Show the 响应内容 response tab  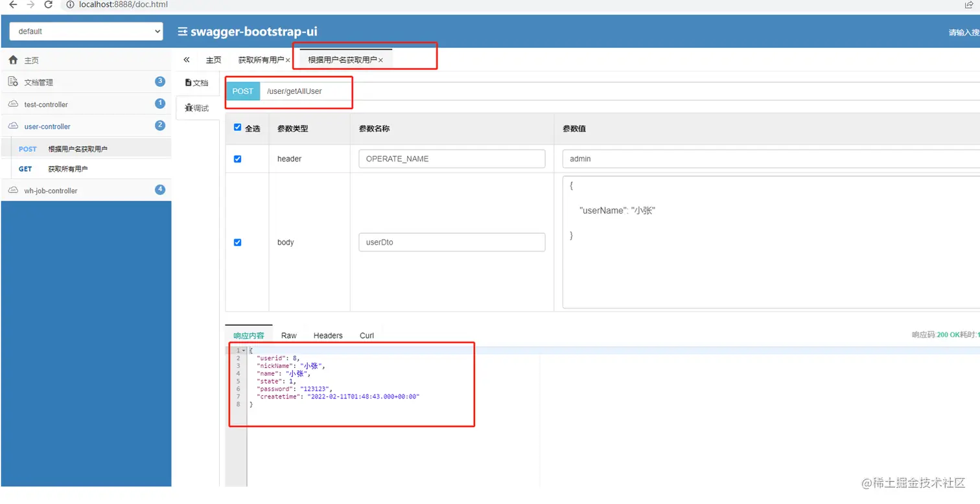(x=249, y=336)
